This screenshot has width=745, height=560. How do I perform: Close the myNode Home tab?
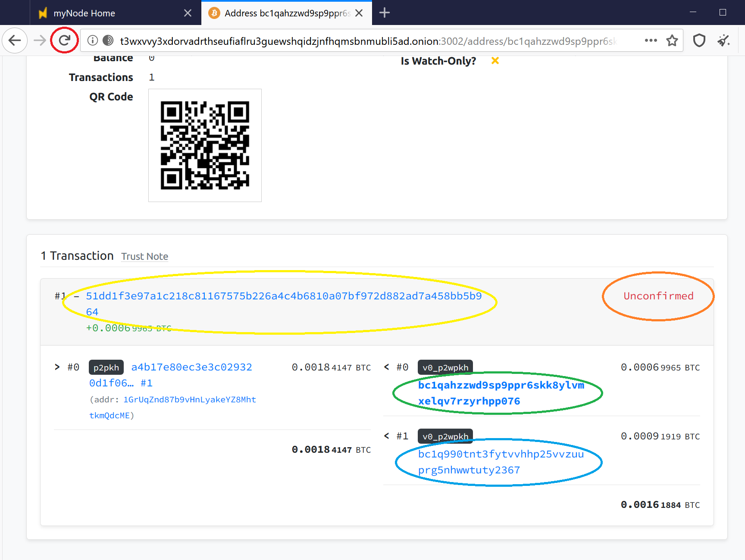[188, 13]
